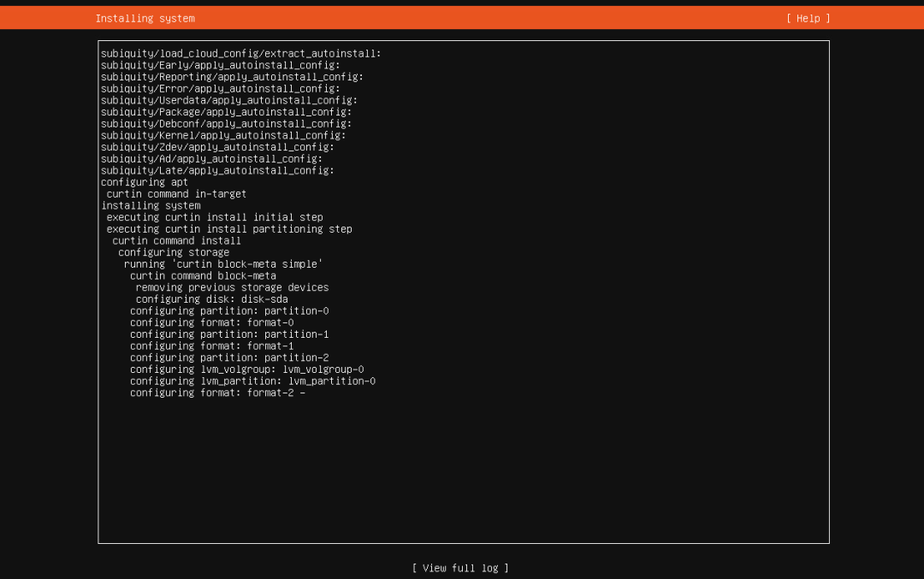Viewport: 924px width, 579px height.
Task: Click 'executing curtin install partitioning step' entry
Action: pos(229,229)
